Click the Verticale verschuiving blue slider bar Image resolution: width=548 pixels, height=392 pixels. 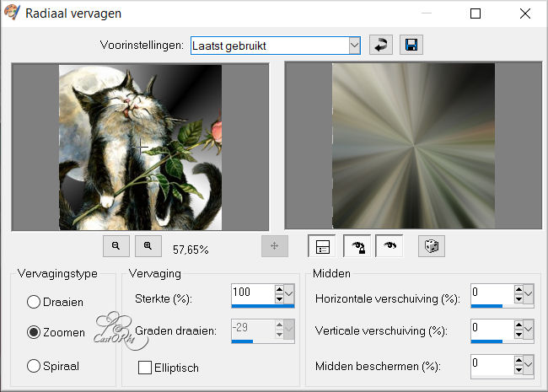pos(486,341)
